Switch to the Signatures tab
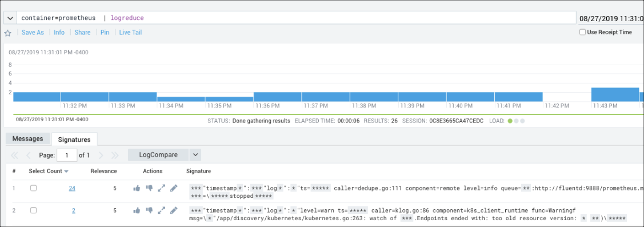 [74, 139]
